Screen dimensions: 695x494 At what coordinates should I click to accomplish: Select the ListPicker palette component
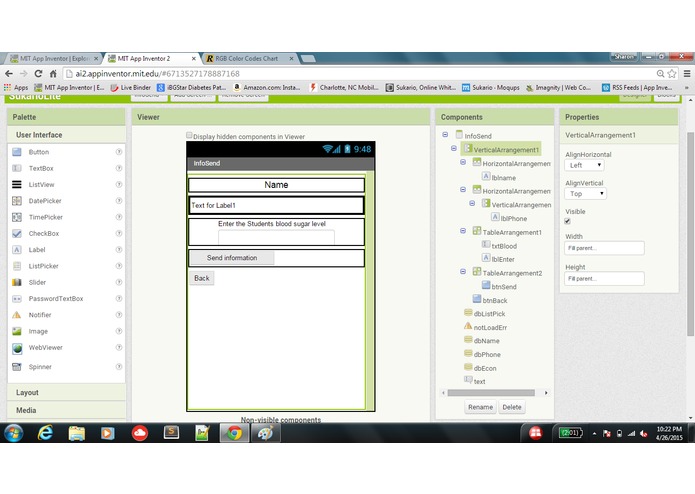click(43, 266)
